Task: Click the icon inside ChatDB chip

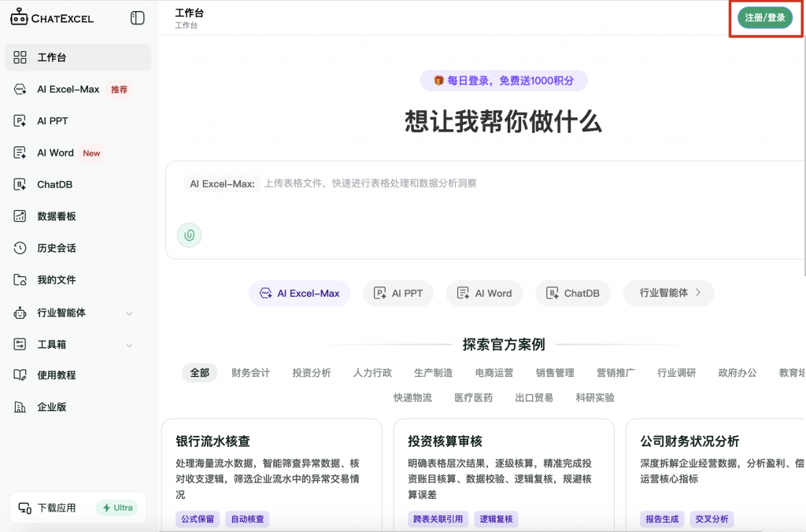Action: [552, 293]
